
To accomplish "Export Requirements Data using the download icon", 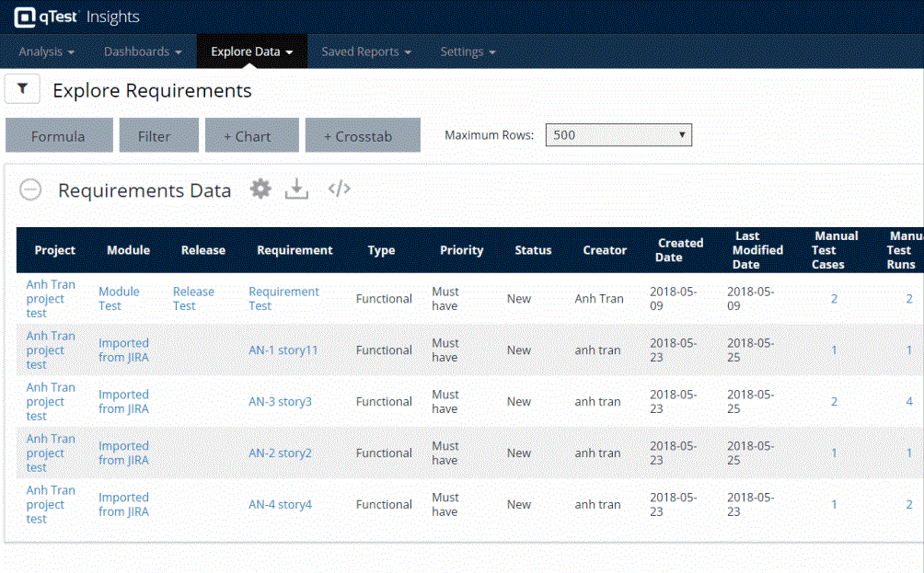I will (x=296, y=189).
